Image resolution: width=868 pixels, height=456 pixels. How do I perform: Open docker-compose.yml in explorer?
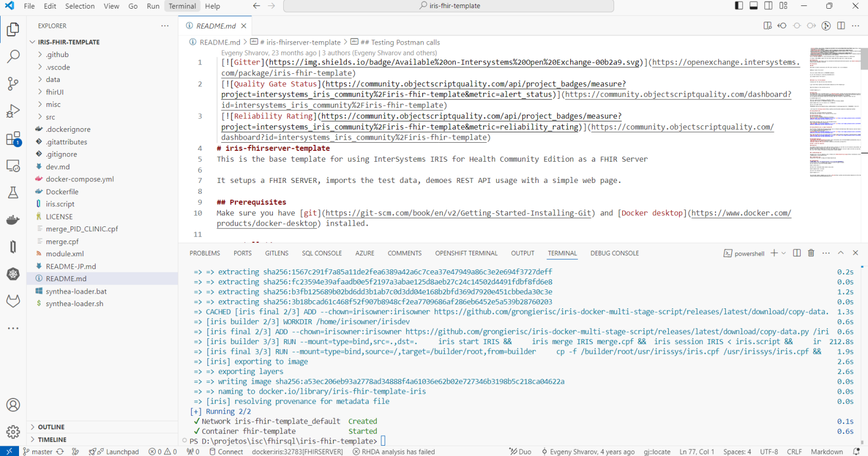point(80,179)
